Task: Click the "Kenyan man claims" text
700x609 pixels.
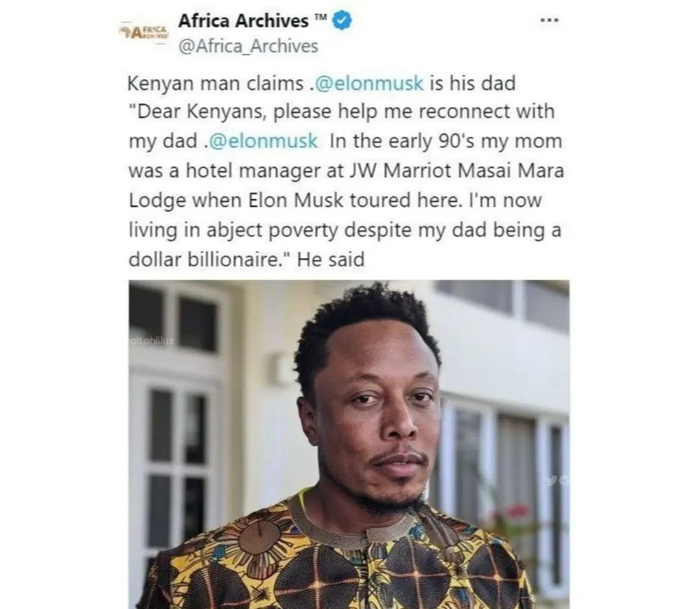Action: tap(215, 84)
